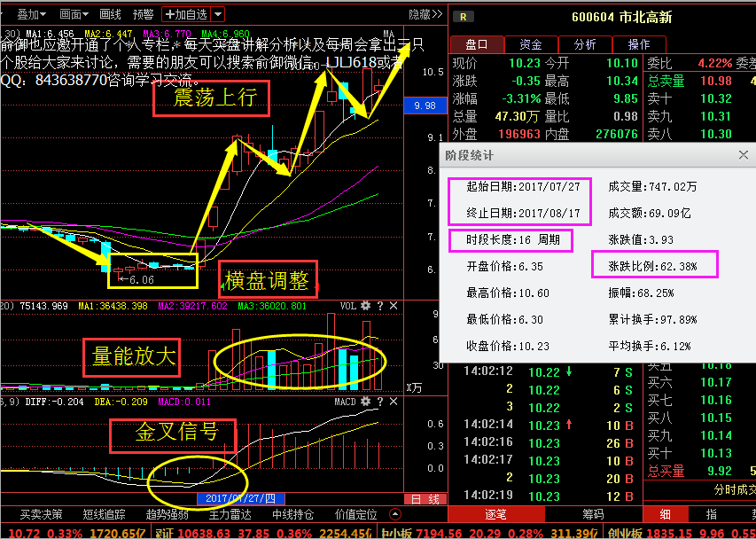Open MACD indicator settings gear
Viewport: 756px width, 539px height.
[x=365, y=403]
